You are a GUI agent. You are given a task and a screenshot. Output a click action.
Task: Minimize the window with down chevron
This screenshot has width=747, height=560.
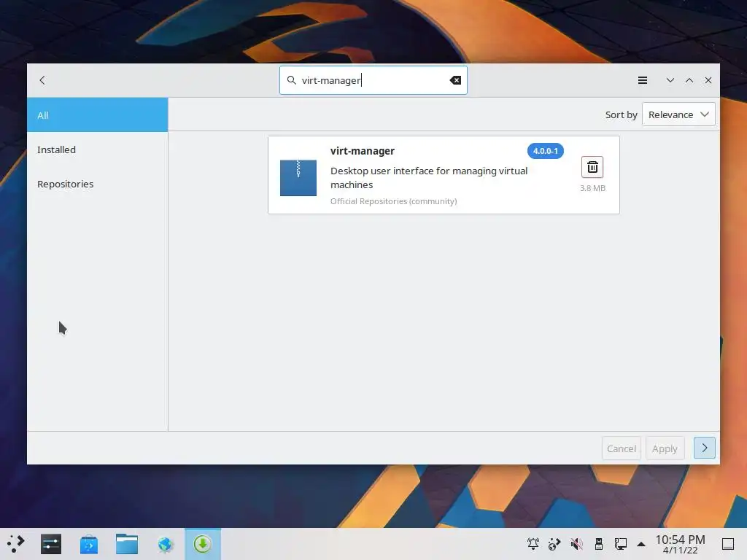670,80
